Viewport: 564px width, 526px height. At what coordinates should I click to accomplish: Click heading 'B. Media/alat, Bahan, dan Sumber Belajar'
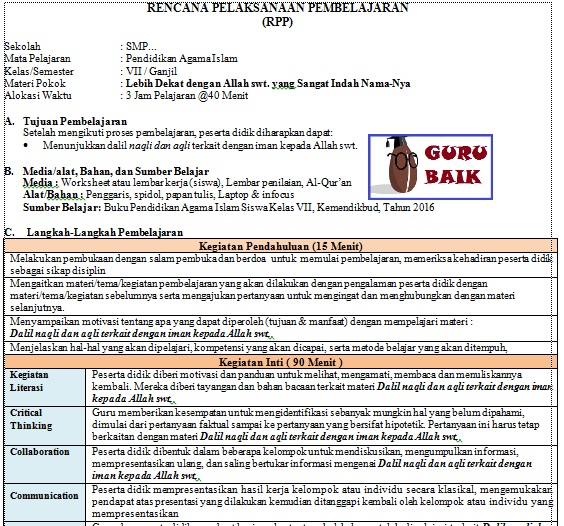click(x=107, y=171)
